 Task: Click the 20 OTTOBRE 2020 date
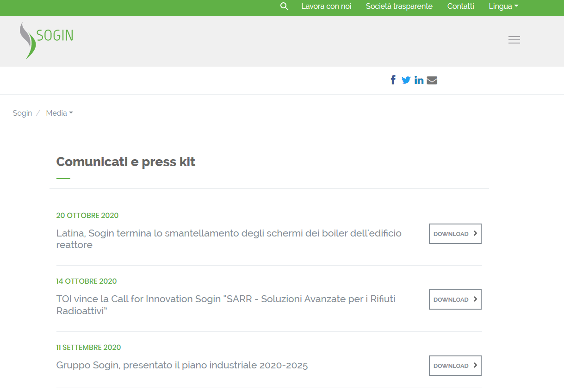click(87, 215)
